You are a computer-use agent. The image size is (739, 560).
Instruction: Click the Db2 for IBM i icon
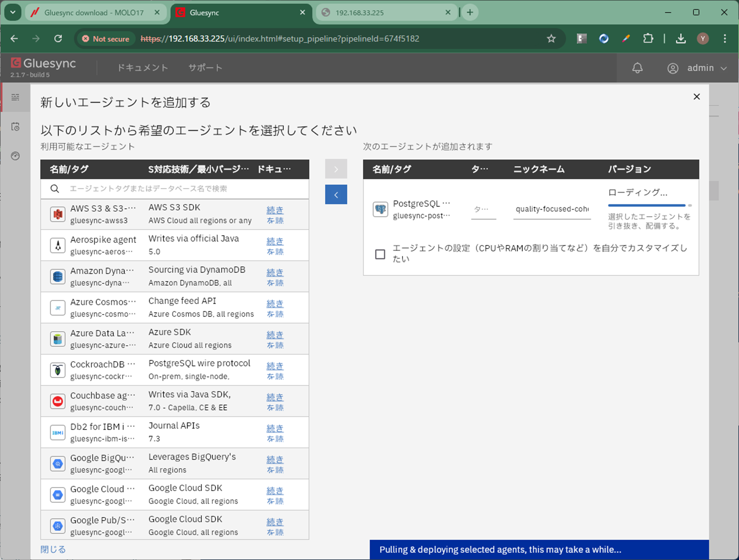tap(58, 432)
